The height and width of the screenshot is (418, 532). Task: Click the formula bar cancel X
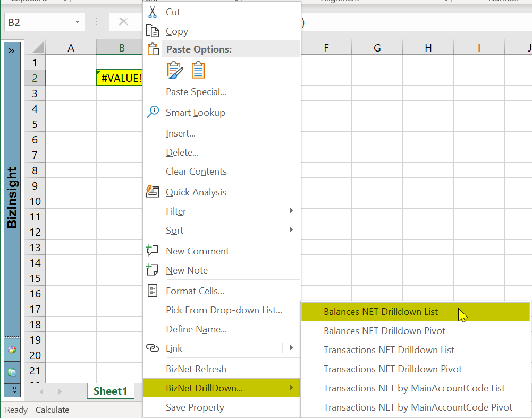[123, 22]
